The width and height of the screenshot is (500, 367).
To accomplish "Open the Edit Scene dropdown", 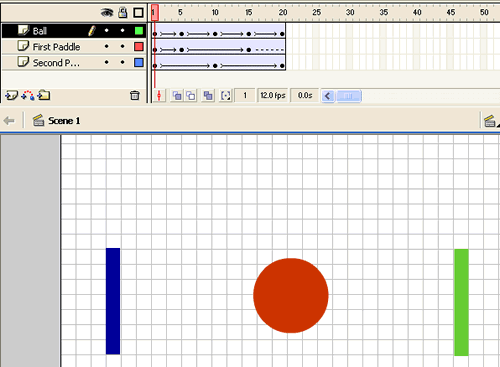I will (x=490, y=121).
